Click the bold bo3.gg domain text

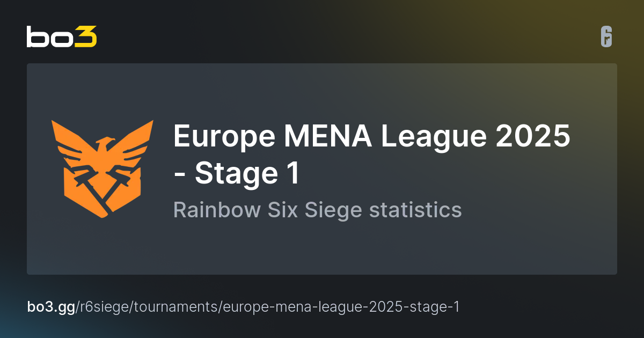coord(52,307)
